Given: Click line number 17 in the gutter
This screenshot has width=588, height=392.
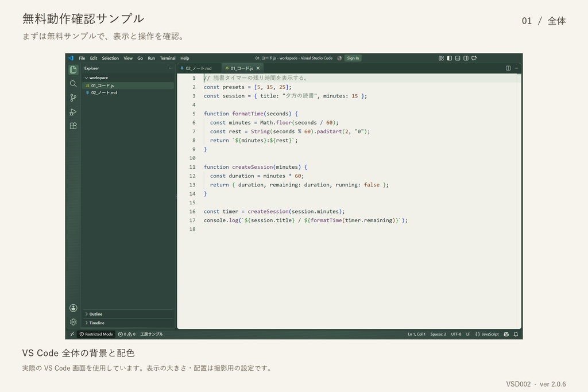Looking at the screenshot, I should pyautogui.click(x=192, y=220).
